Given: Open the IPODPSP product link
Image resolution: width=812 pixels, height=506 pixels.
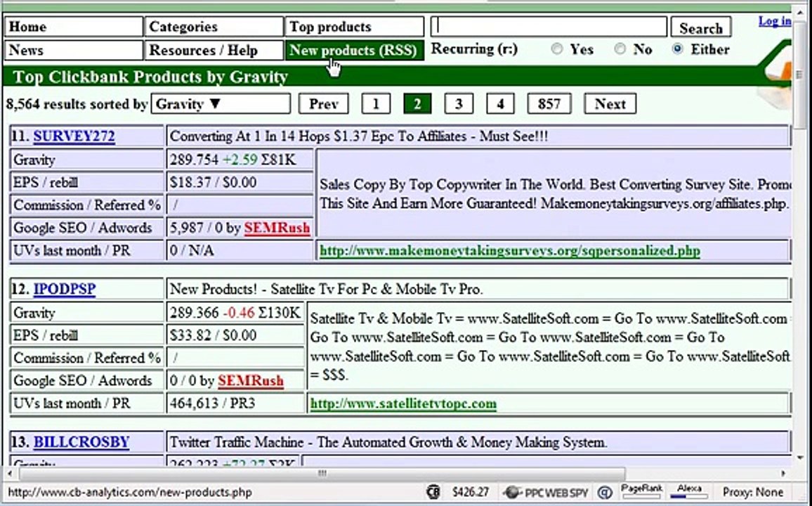Looking at the screenshot, I should click(64, 289).
